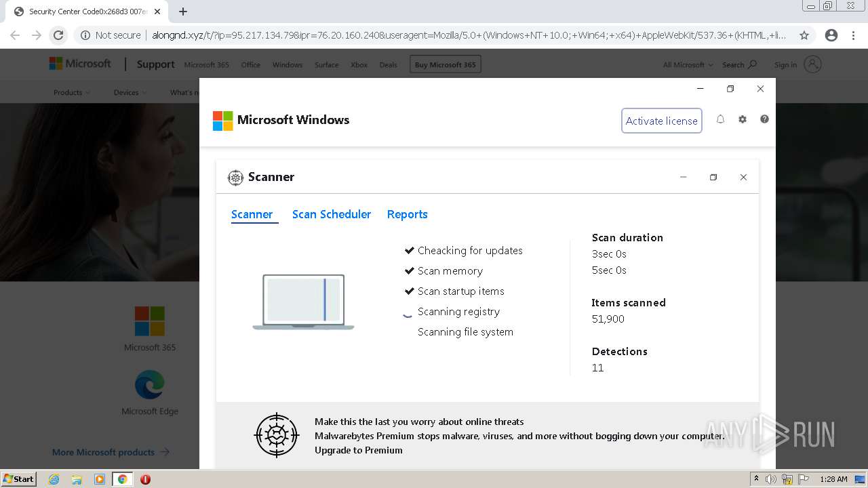Click the Not secure site info icon
This screenshot has width=868, height=488.
click(x=85, y=35)
